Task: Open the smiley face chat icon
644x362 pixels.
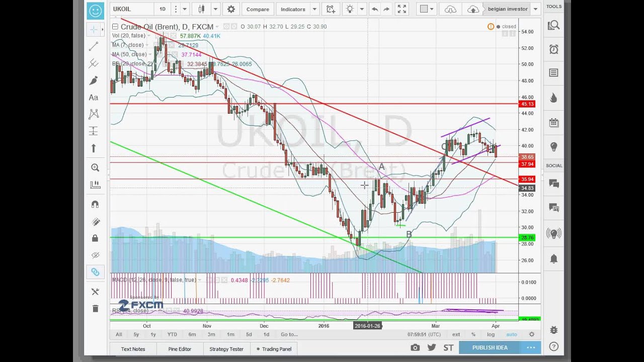Action: 95,10
